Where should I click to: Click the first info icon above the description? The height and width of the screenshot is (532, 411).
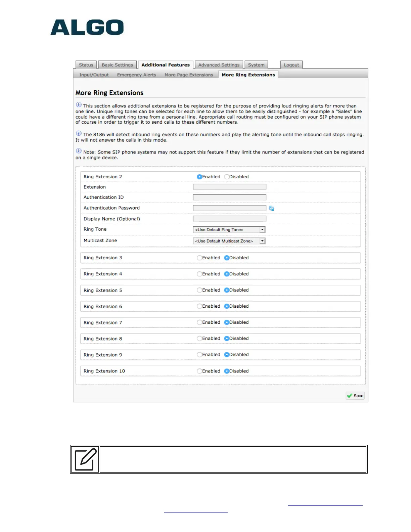(79, 105)
